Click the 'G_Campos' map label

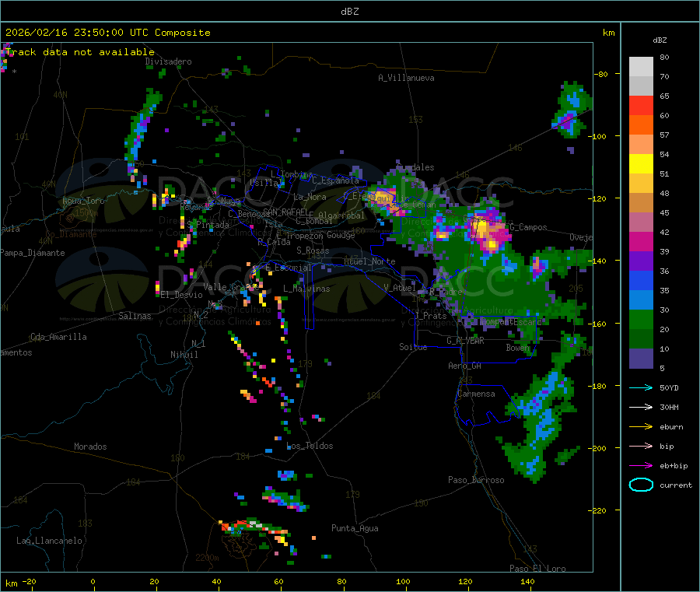click(529, 227)
